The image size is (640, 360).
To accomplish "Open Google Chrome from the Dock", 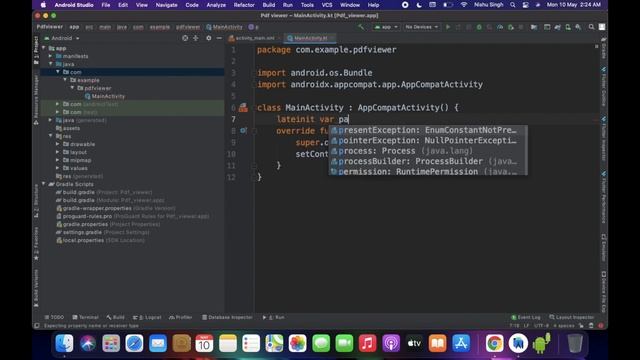I will tap(494, 343).
